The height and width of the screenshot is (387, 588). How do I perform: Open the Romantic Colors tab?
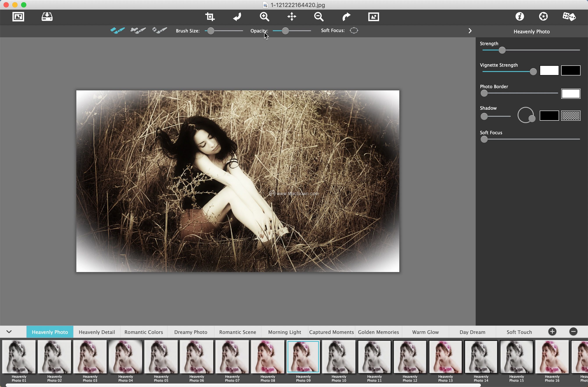[x=143, y=332]
